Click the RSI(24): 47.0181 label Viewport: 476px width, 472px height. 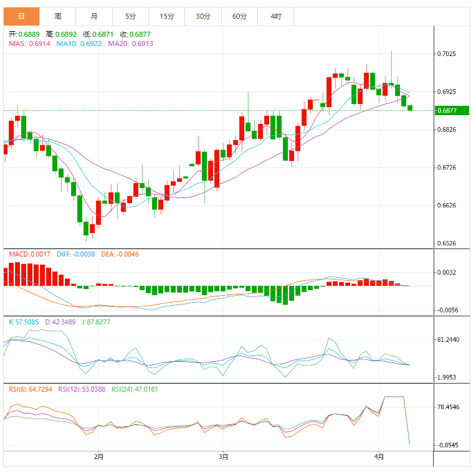[x=135, y=389]
